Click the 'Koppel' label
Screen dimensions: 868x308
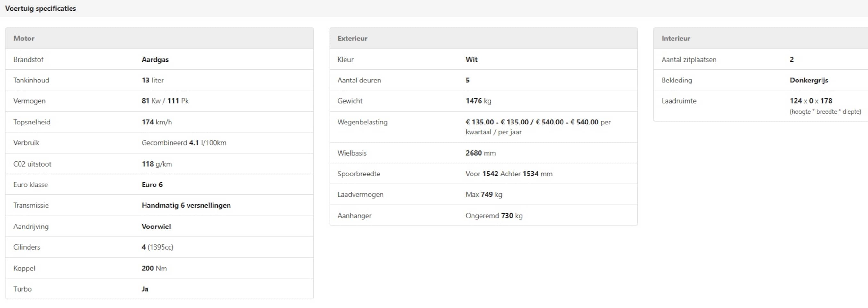(x=24, y=268)
